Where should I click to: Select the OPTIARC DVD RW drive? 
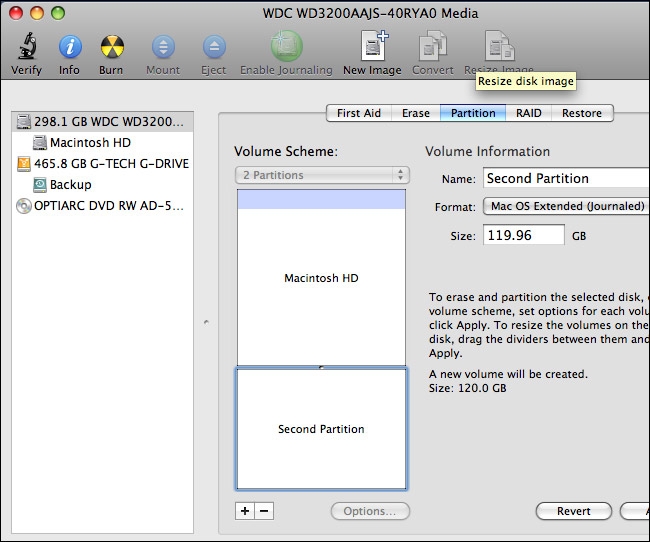102,206
